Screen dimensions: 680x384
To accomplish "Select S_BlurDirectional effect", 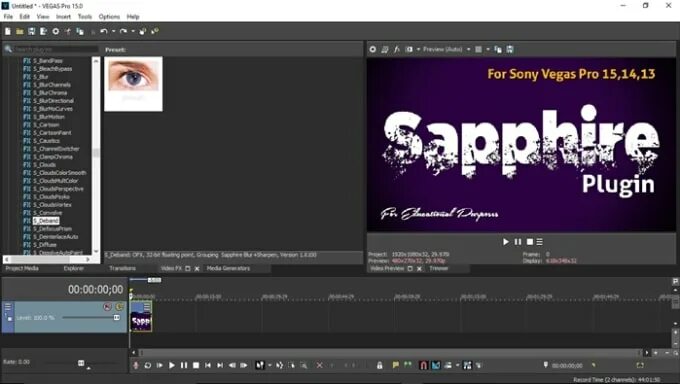I will click(x=53, y=101).
